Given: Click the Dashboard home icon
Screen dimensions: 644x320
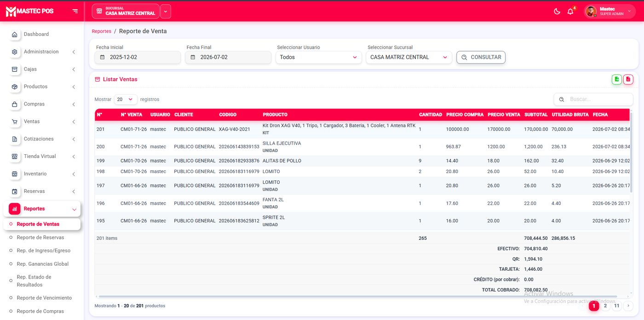Looking at the screenshot, I should [15, 35].
